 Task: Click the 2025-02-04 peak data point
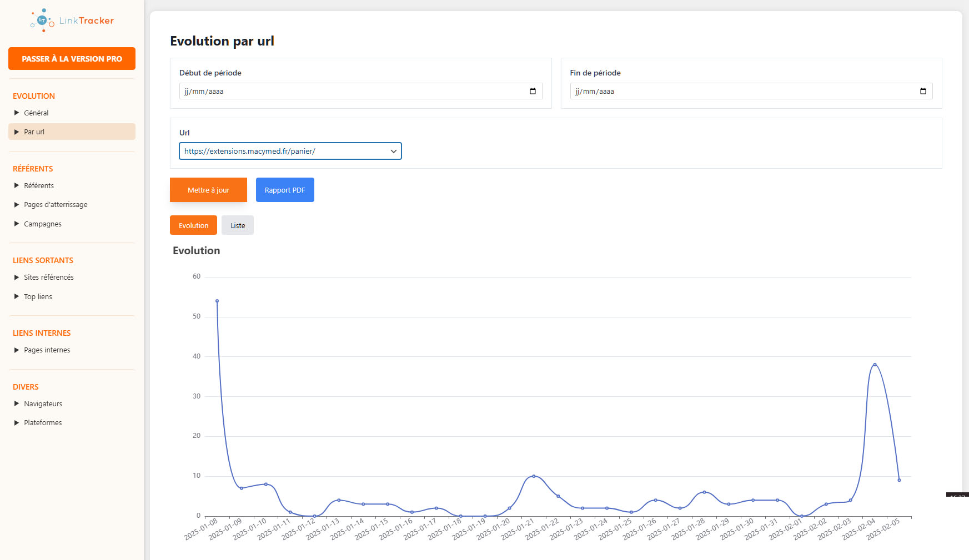coord(875,365)
